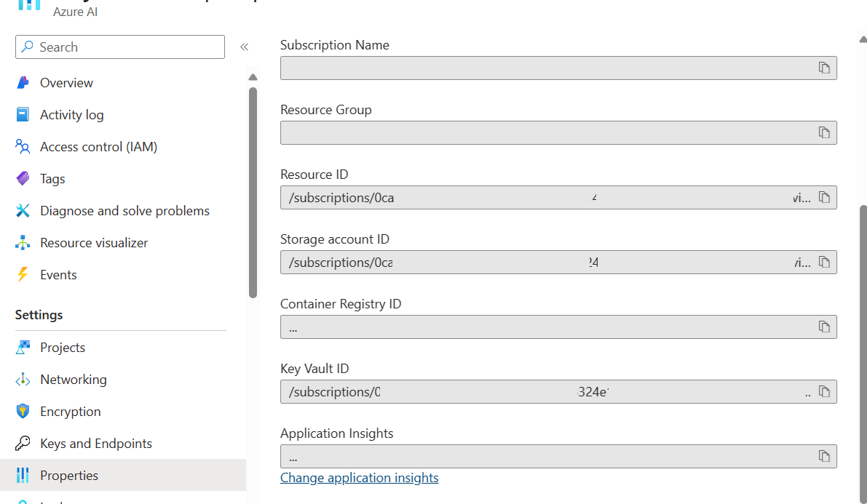Viewport: 867px width, 504px height.
Task: Select the Activity log icon
Action: tap(24, 114)
